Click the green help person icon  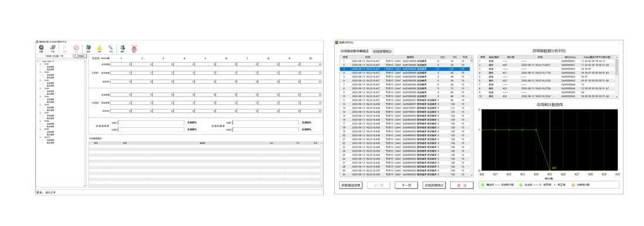click(x=122, y=47)
